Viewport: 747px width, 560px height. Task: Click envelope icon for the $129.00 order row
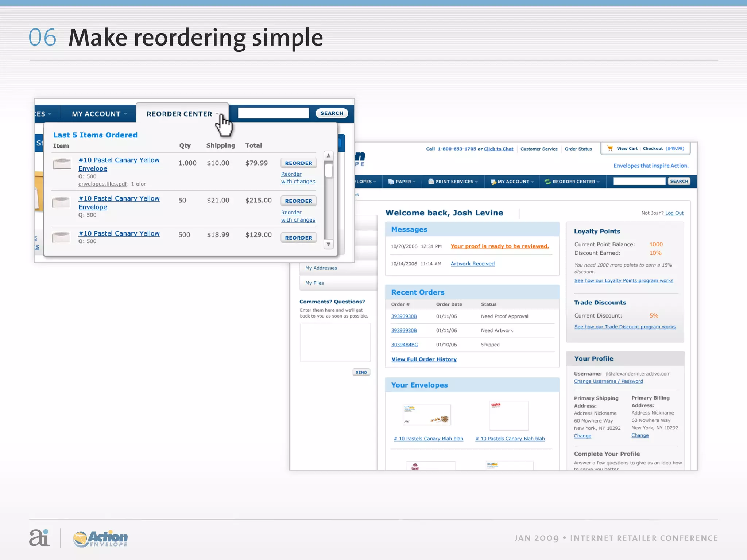point(61,237)
